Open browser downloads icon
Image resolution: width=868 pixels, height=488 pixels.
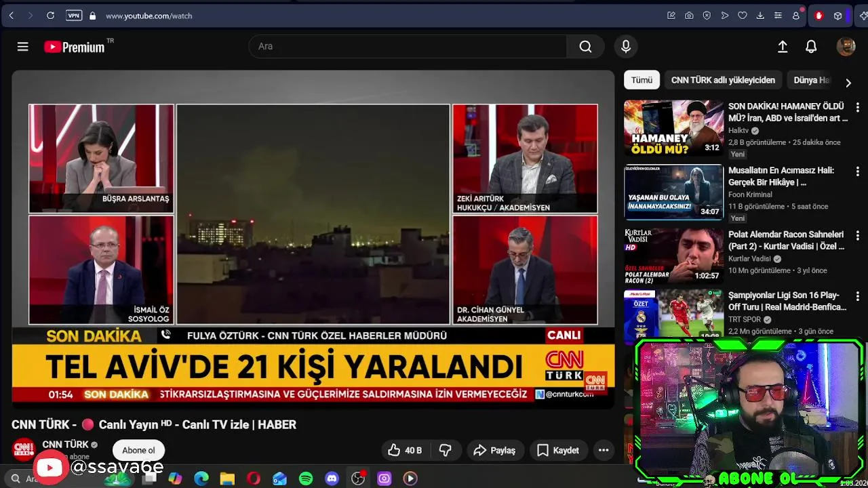(x=760, y=16)
